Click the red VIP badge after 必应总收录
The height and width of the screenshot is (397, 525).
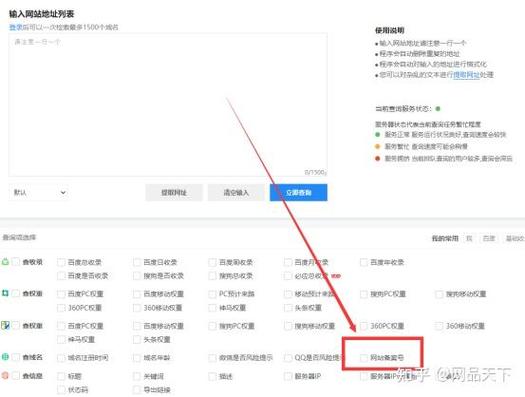click(x=336, y=276)
